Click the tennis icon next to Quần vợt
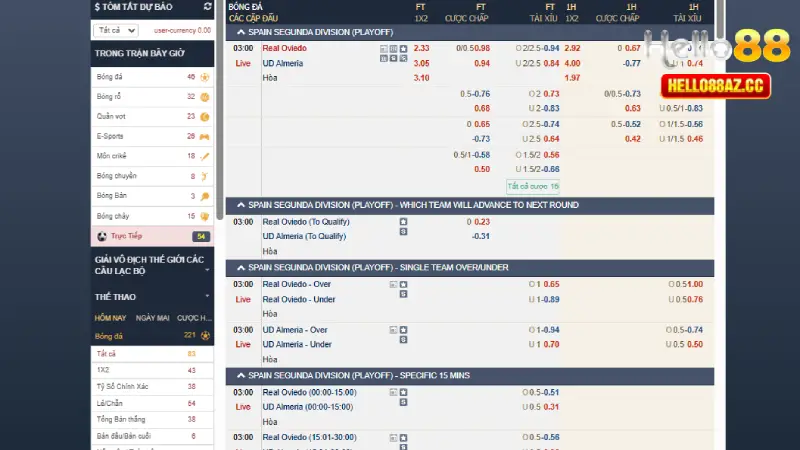The height and width of the screenshot is (450, 800). [205, 116]
